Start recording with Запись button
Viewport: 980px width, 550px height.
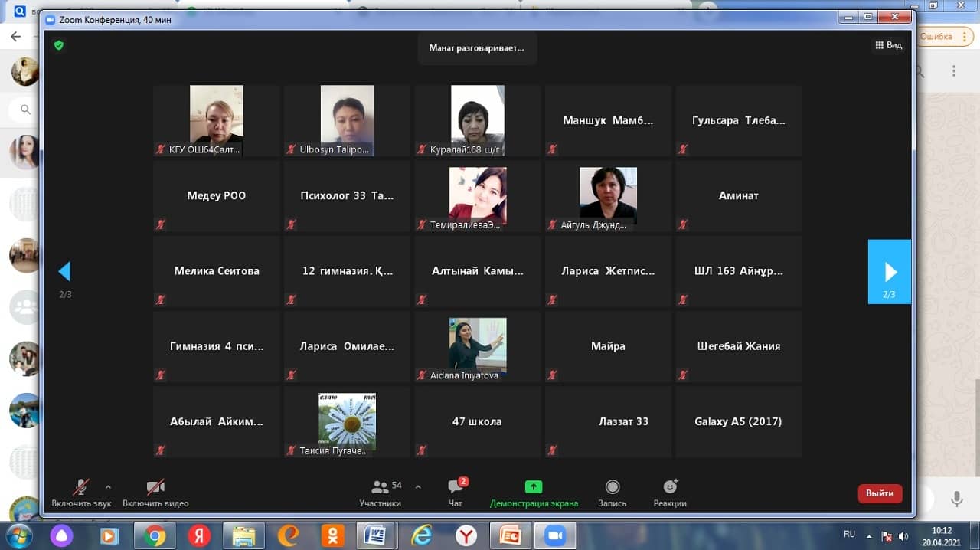[612, 492]
